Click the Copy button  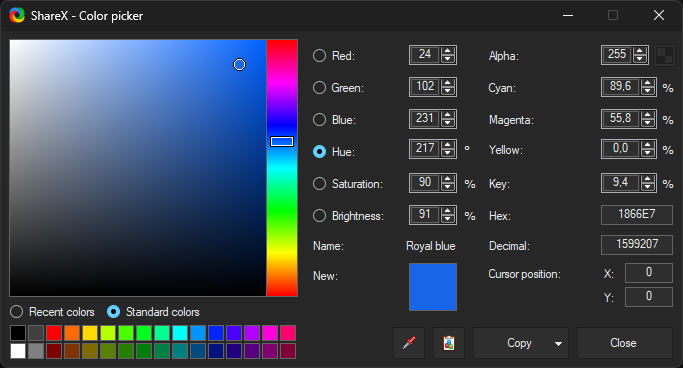(x=519, y=343)
